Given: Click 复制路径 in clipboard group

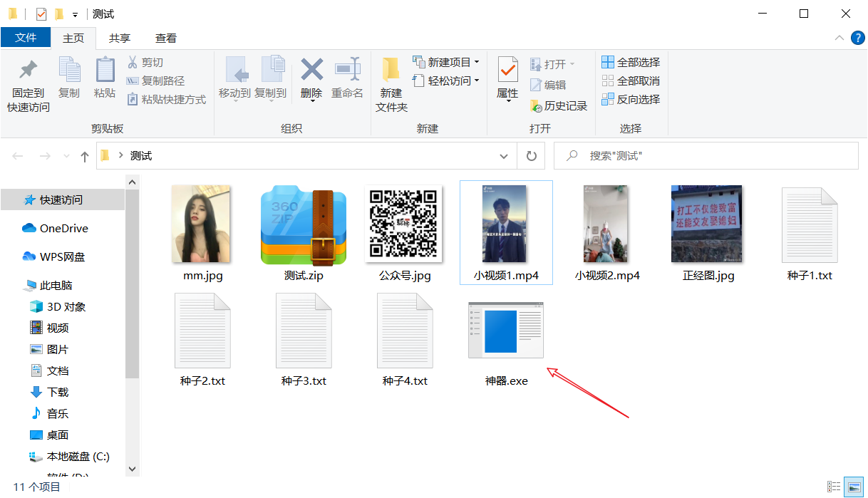Looking at the screenshot, I should coord(155,81).
